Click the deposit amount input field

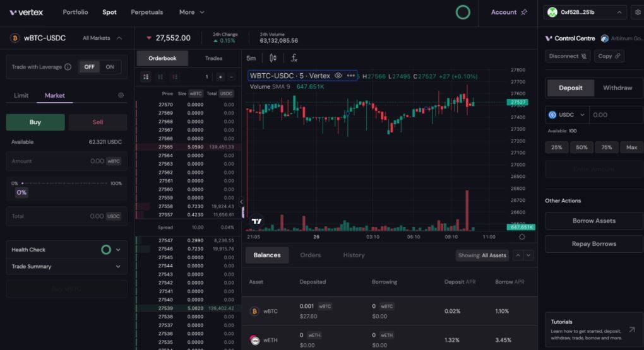click(x=616, y=115)
